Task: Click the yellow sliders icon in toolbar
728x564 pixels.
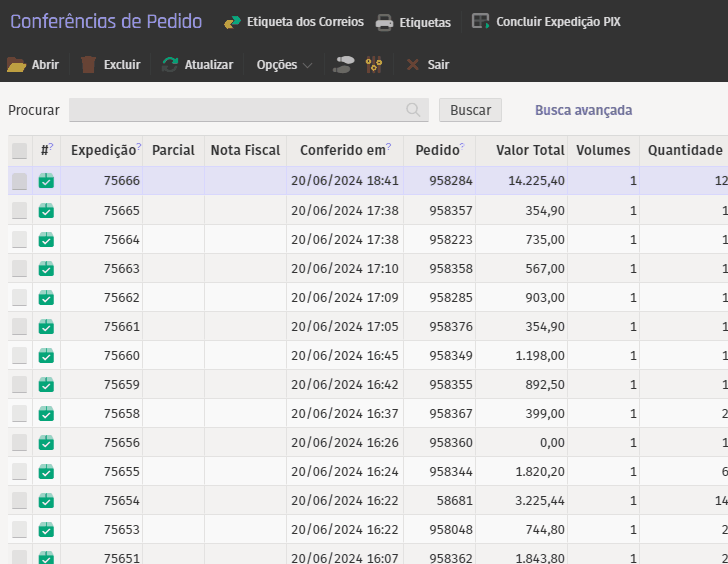Action: click(374, 65)
